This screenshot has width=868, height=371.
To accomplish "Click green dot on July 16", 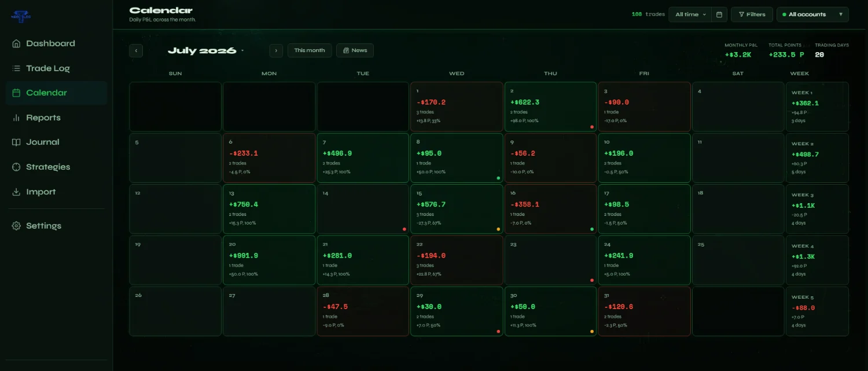I will click(x=592, y=229).
